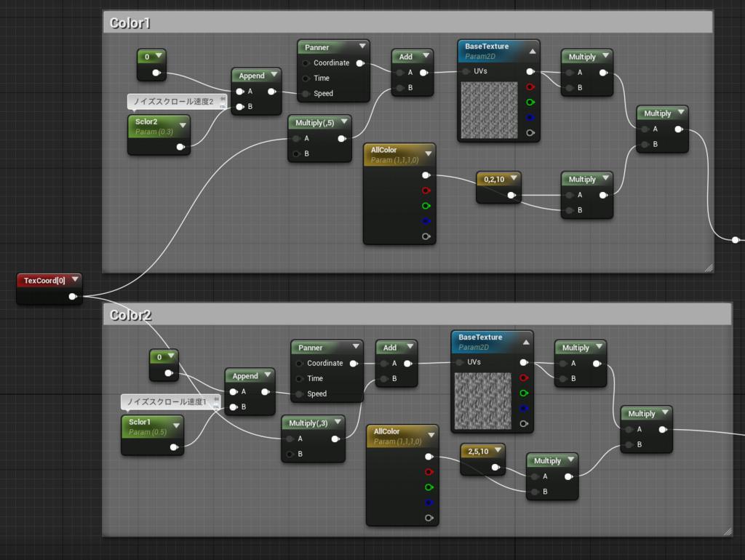Expand the Multiply(,5) node arrow

(344, 121)
